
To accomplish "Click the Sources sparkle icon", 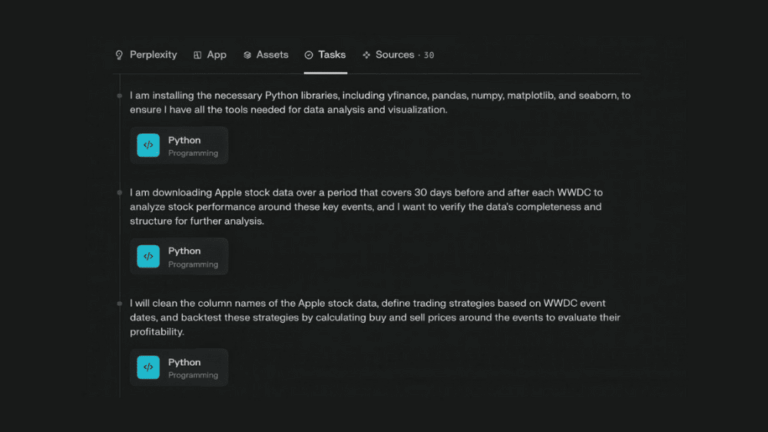I will pyautogui.click(x=366, y=55).
